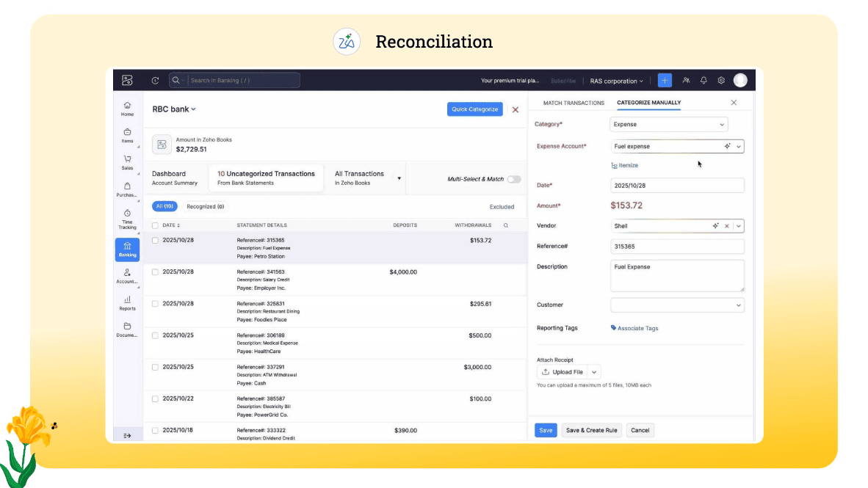Open the Reports sidebar icon

click(127, 302)
